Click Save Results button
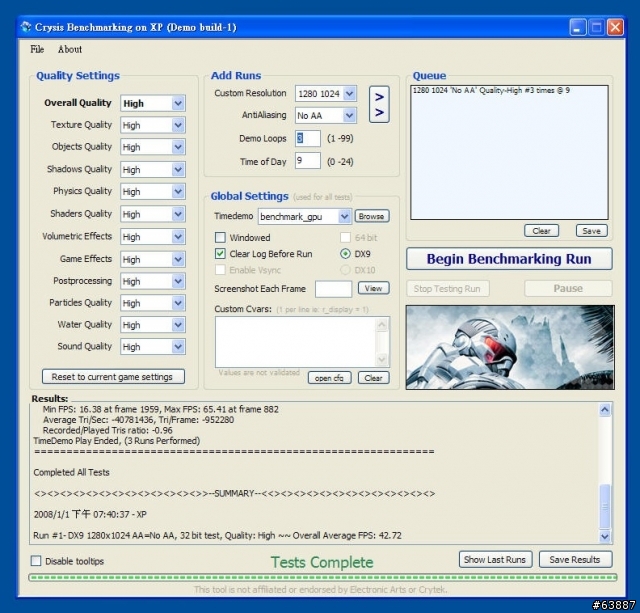The image size is (640, 613). coord(575,560)
